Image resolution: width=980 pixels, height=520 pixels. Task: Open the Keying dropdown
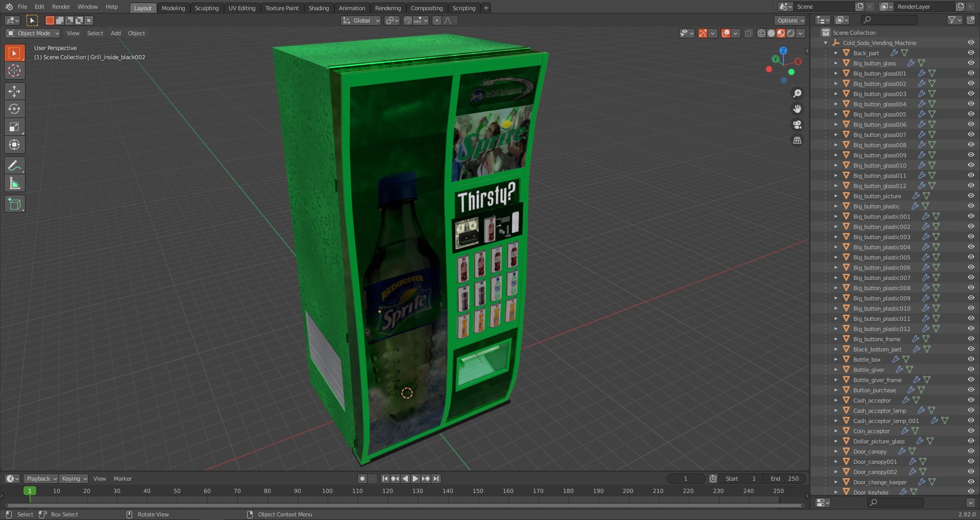coord(73,479)
